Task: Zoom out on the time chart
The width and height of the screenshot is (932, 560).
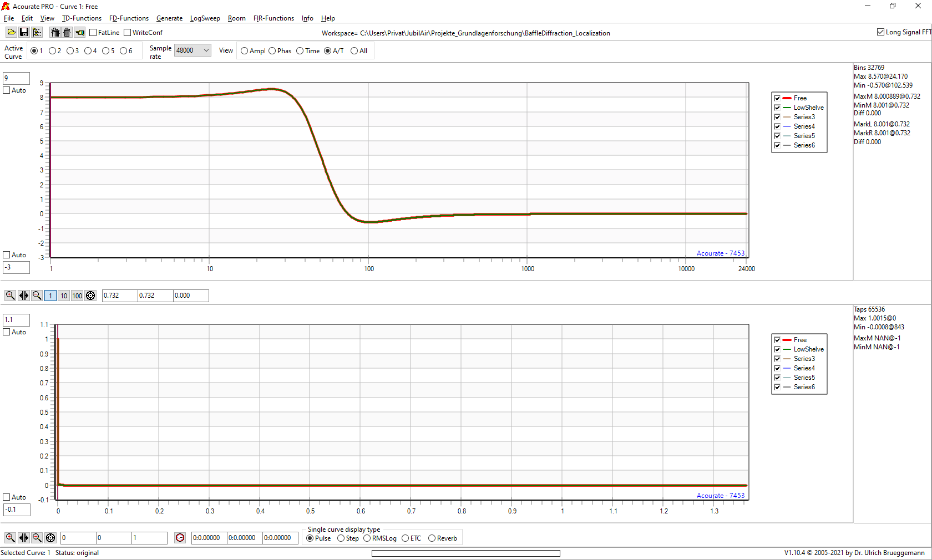Action: 37,538
